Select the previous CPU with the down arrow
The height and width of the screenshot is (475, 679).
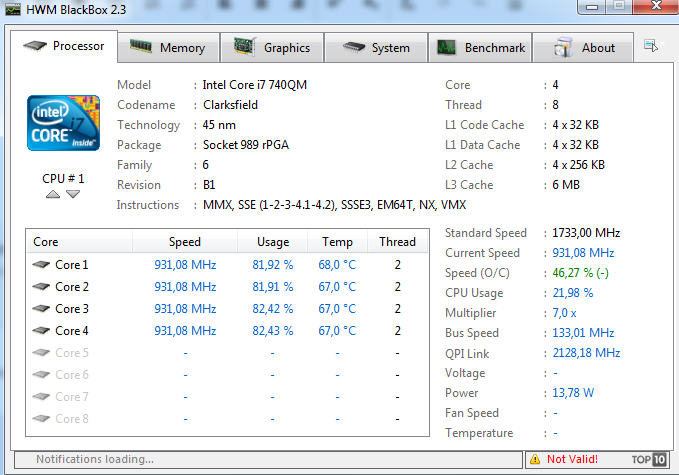coord(73,194)
